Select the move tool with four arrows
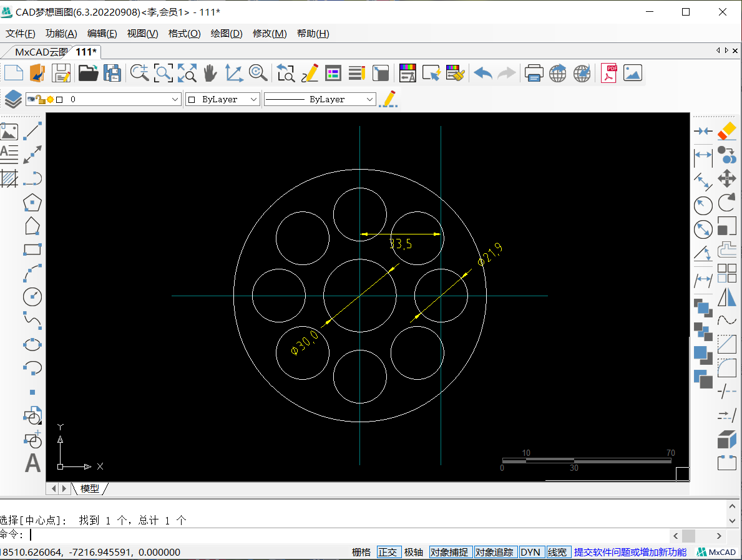 coord(727,178)
